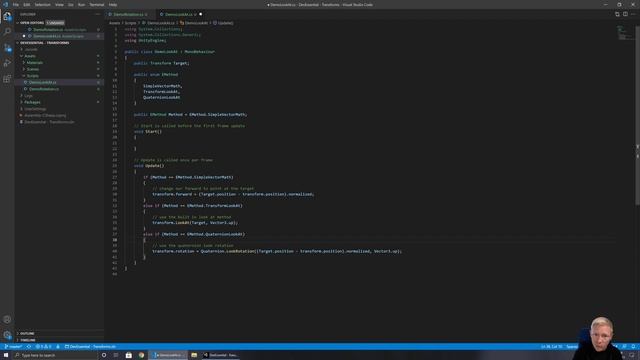
Task: Open the Help menu
Action: tap(113, 4)
